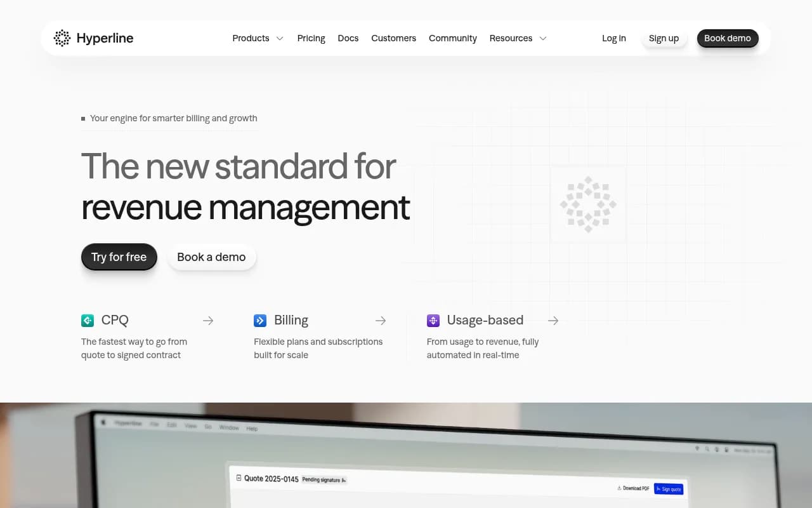Open the Usage-based product icon
812x508 pixels.
433,321
